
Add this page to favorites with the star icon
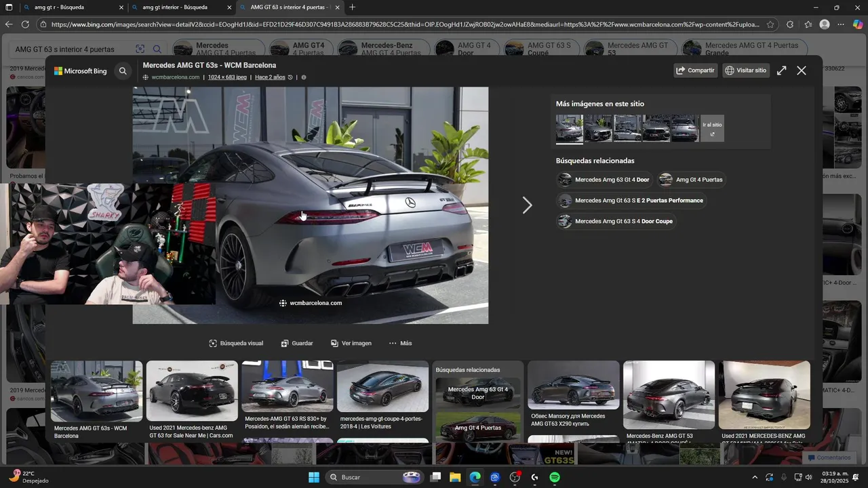(770, 24)
